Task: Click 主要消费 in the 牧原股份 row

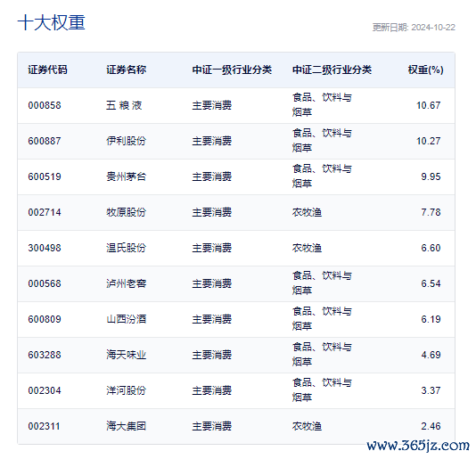Action: click(x=212, y=212)
